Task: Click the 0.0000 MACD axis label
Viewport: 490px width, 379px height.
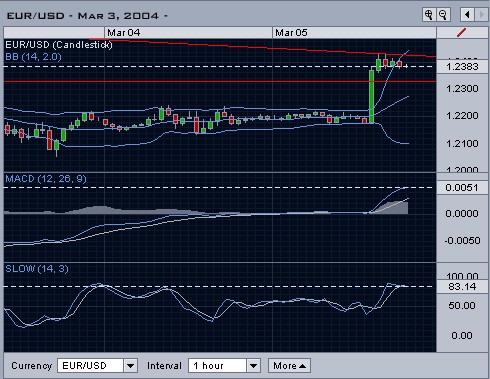Action: coord(462,213)
